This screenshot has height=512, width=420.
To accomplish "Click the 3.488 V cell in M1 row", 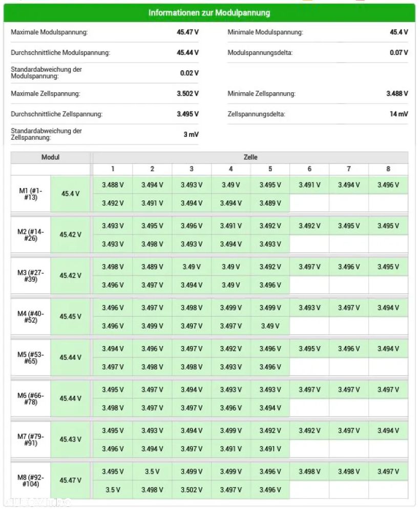I will pos(113,185).
